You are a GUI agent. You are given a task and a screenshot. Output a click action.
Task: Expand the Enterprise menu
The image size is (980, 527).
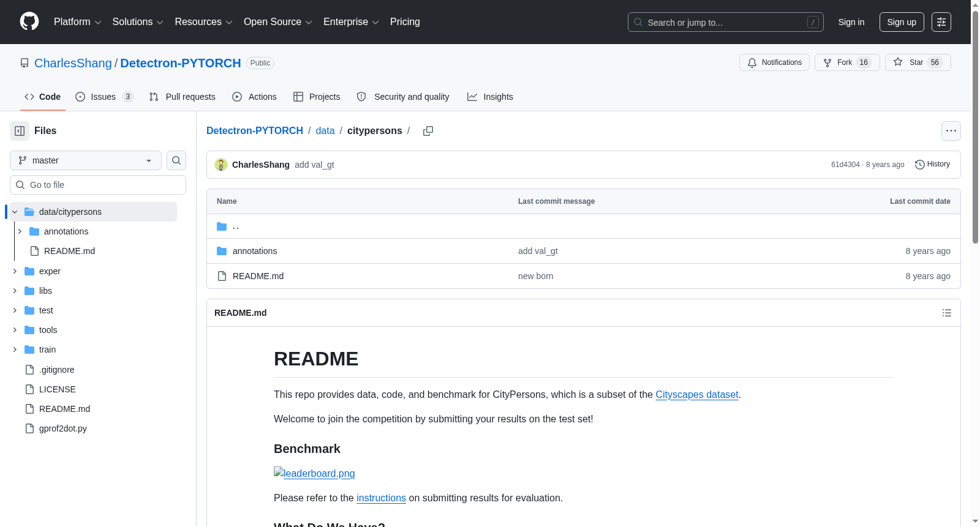pyautogui.click(x=351, y=22)
